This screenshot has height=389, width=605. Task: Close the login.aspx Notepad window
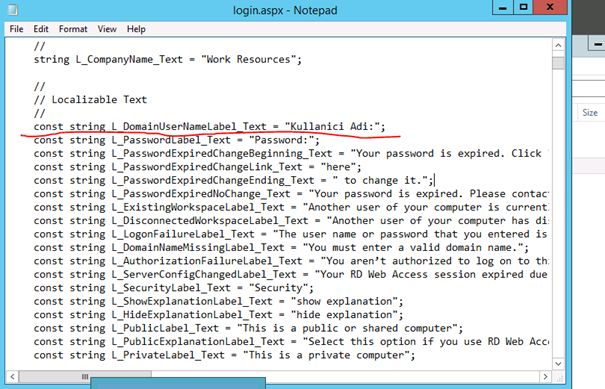tap(550, 7)
